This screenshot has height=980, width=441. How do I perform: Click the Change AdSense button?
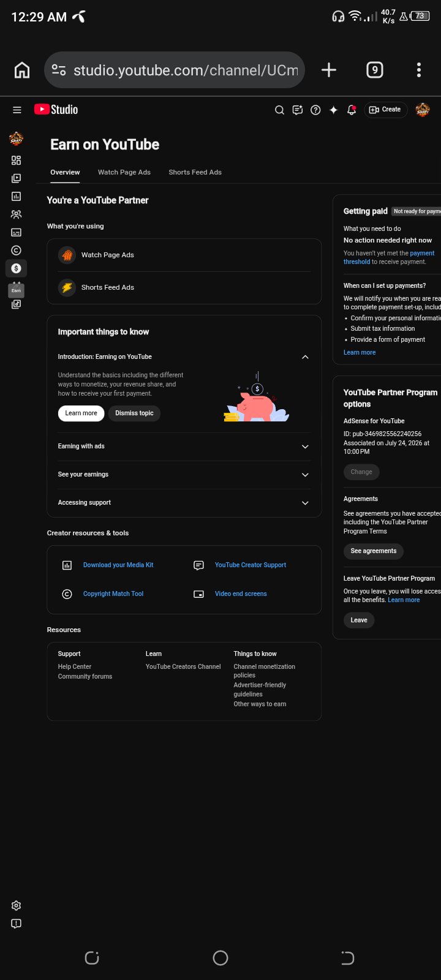(x=361, y=472)
